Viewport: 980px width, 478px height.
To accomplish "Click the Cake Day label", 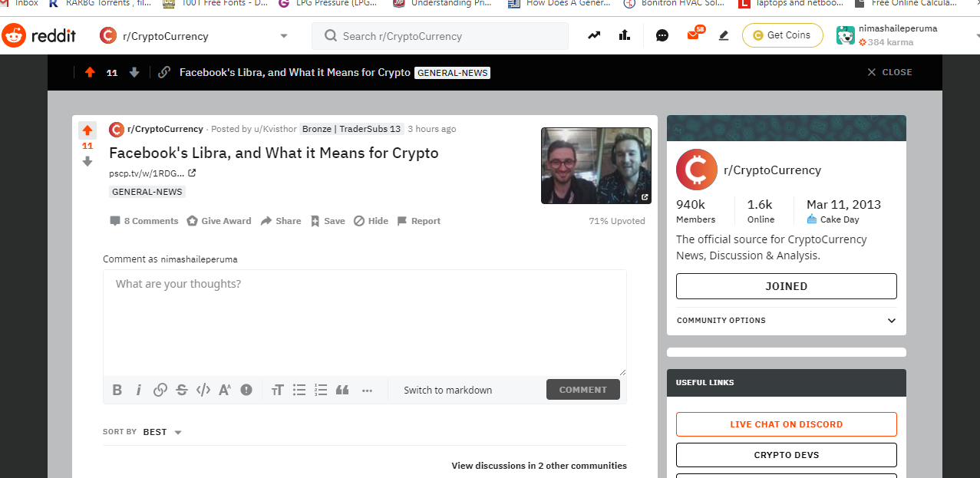I will pos(833,219).
